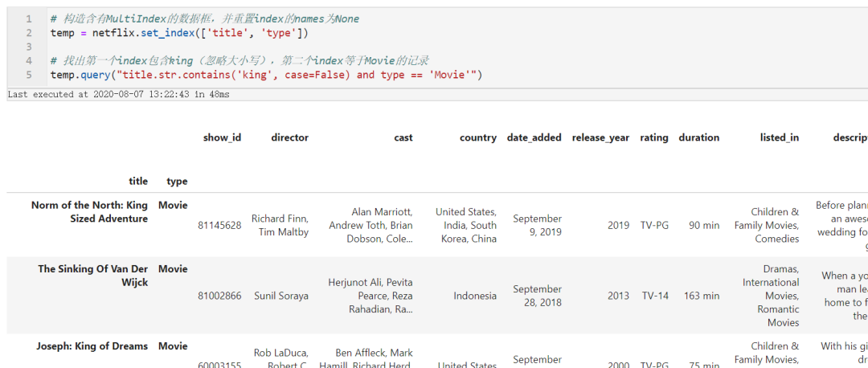The width and height of the screenshot is (868, 368).
Task: Select the director column header
Action: click(289, 137)
